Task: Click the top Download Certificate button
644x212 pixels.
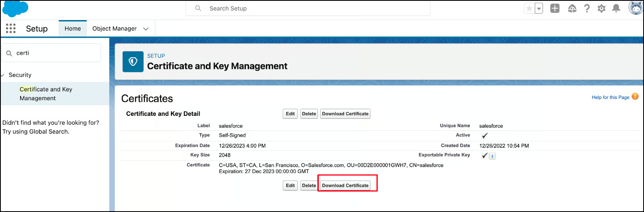Action: pyautogui.click(x=345, y=114)
